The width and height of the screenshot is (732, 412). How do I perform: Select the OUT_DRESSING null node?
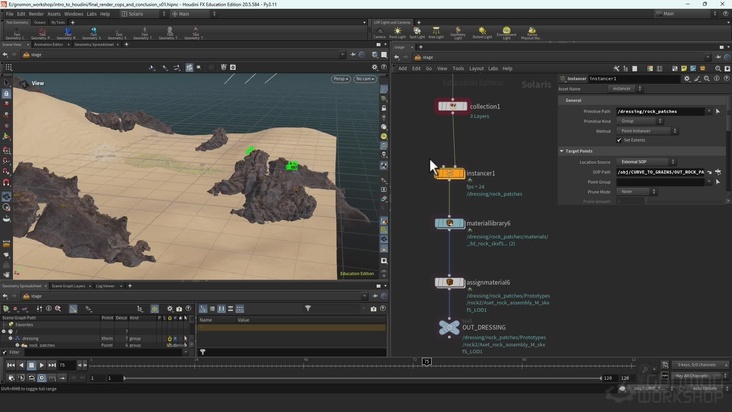tap(449, 328)
